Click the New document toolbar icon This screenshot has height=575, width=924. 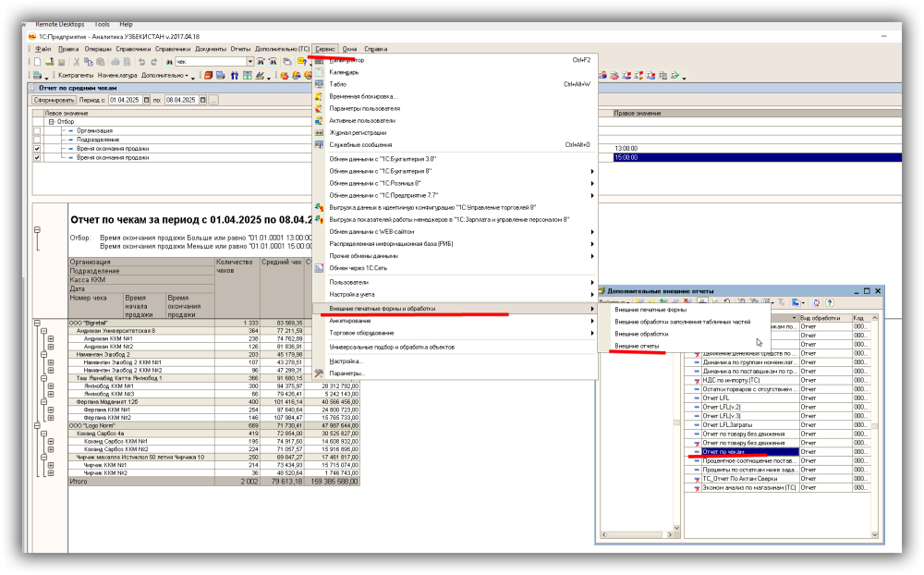click(x=37, y=61)
